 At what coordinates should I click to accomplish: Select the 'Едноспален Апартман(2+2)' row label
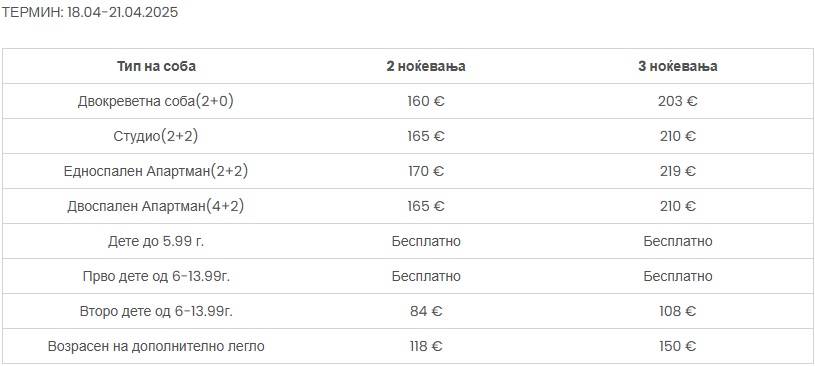(x=156, y=171)
